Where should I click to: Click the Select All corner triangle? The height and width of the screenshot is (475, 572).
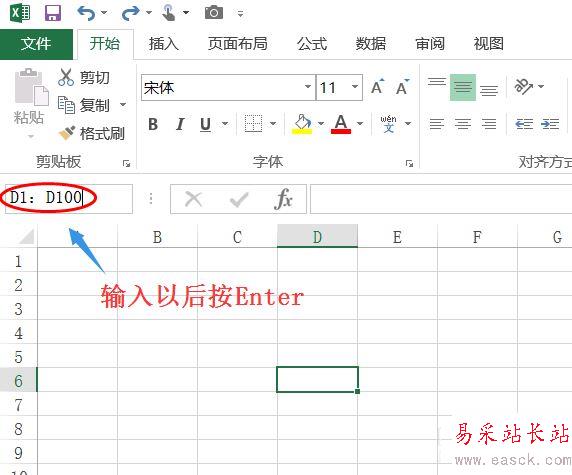(26, 236)
